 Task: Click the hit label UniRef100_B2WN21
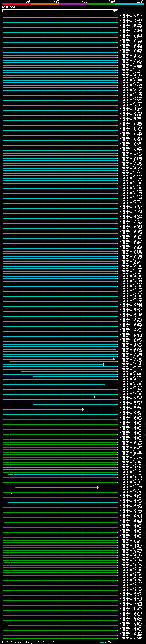(x=131, y=618)
